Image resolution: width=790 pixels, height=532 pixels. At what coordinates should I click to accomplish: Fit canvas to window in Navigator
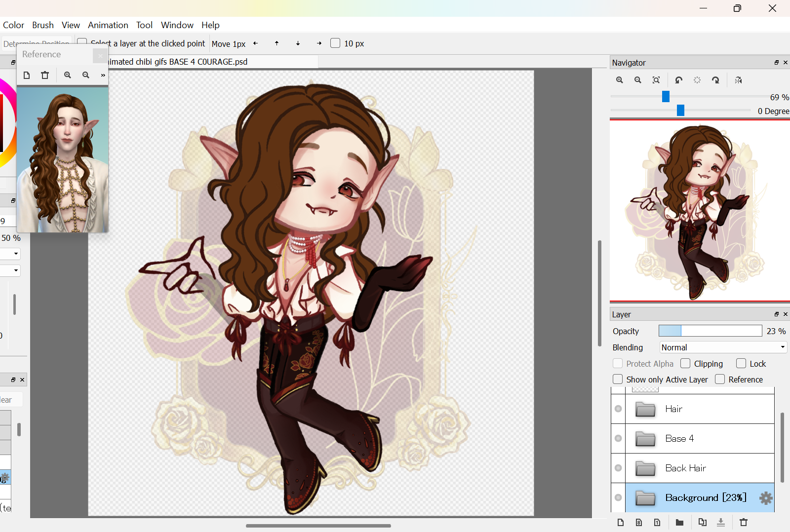tap(656, 80)
